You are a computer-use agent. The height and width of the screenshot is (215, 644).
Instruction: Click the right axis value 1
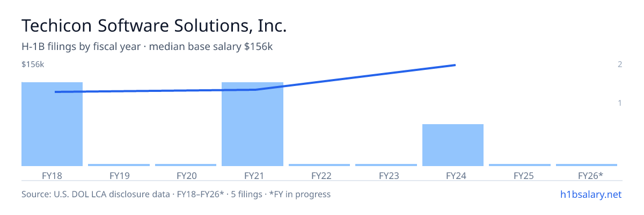[620, 103]
